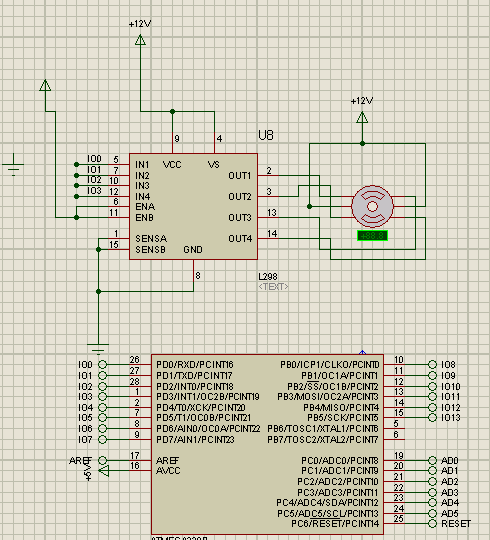Click the motor's green angle readout

pyautogui.click(x=372, y=236)
